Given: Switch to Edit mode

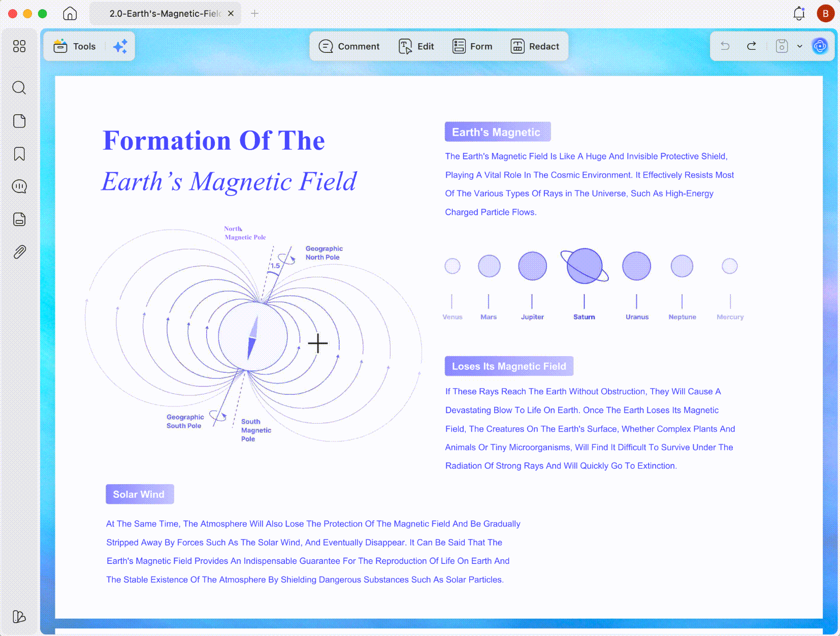Looking at the screenshot, I should click(x=416, y=46).
